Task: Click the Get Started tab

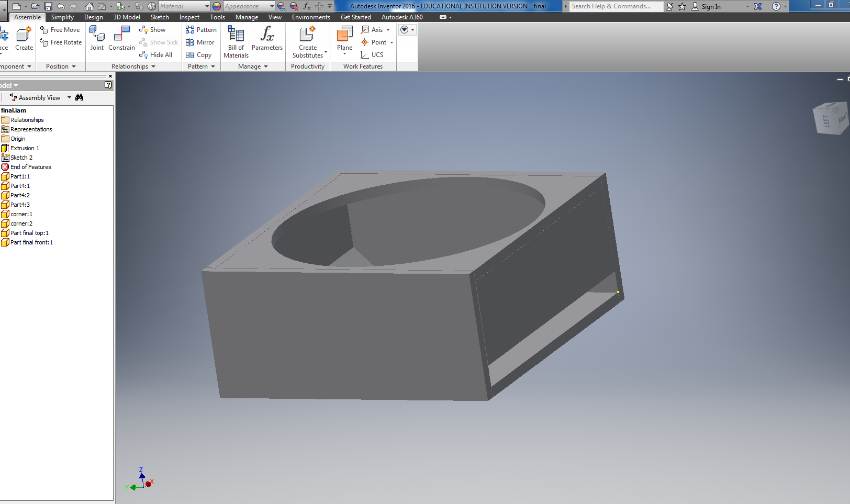Action: [x=356, y=17]
